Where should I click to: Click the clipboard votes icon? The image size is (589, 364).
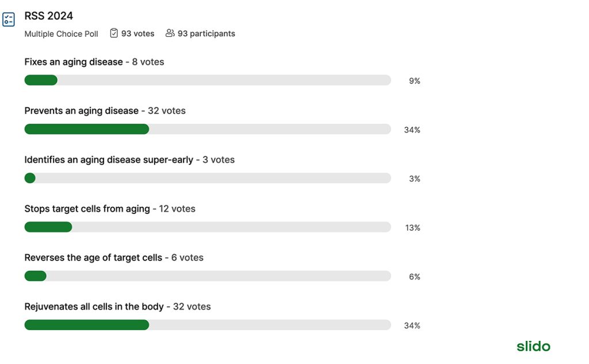click(x=114, y=33)
